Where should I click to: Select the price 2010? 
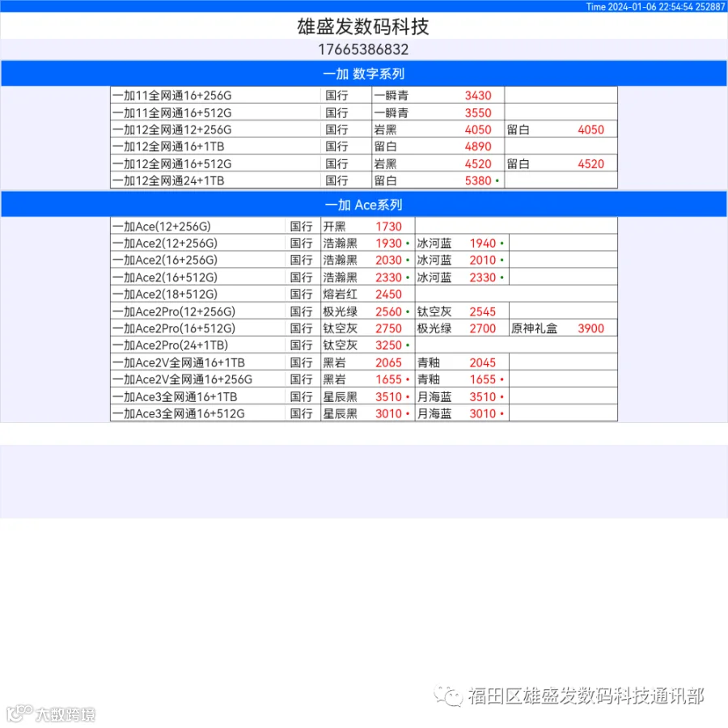(483, 260)
